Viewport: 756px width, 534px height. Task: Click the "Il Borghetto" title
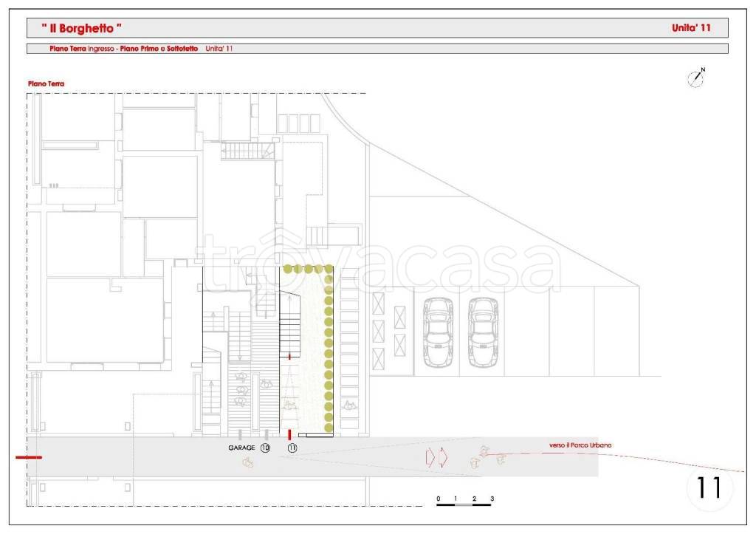[81, 29]
